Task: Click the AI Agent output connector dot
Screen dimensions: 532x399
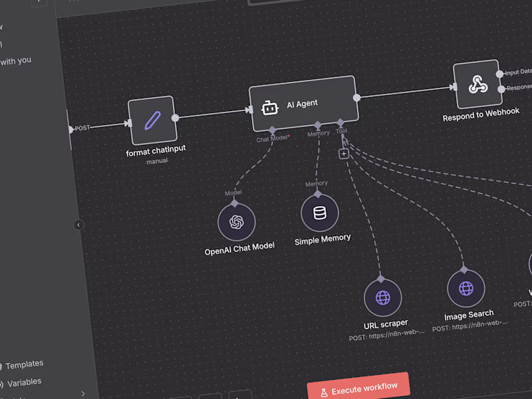Action: coord(356,98)
